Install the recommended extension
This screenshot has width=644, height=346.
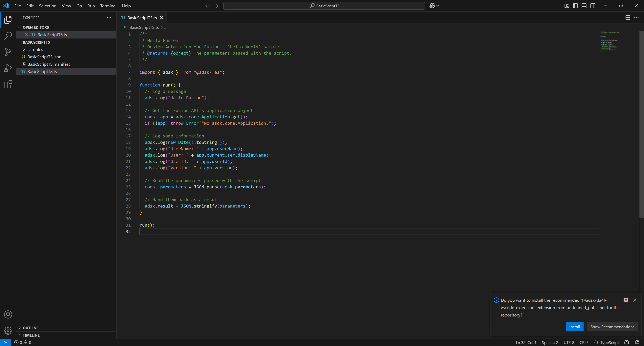click(574, 327)
